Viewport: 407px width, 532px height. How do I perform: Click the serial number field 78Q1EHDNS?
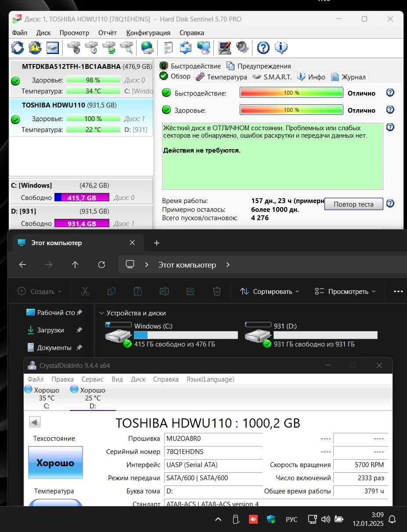click(x=213, y=452)
